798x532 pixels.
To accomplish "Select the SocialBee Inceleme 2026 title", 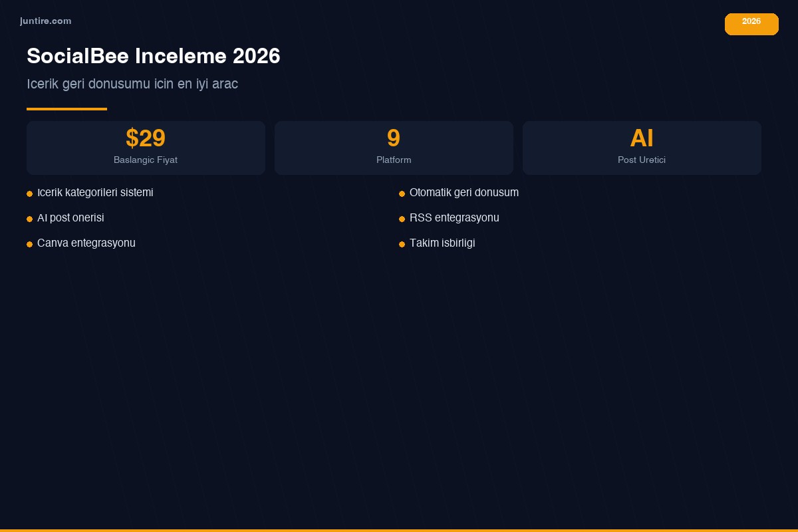I will click(x=154, y=56).
